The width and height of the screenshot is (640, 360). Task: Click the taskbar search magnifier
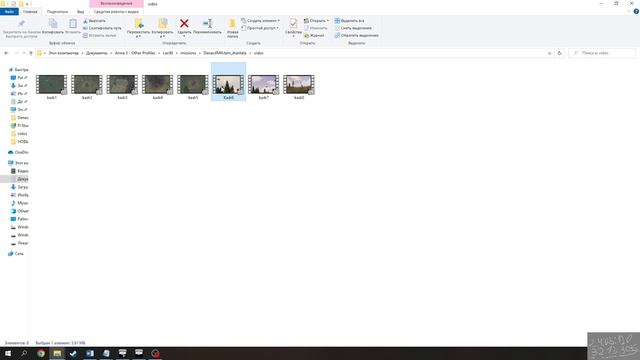24,353
